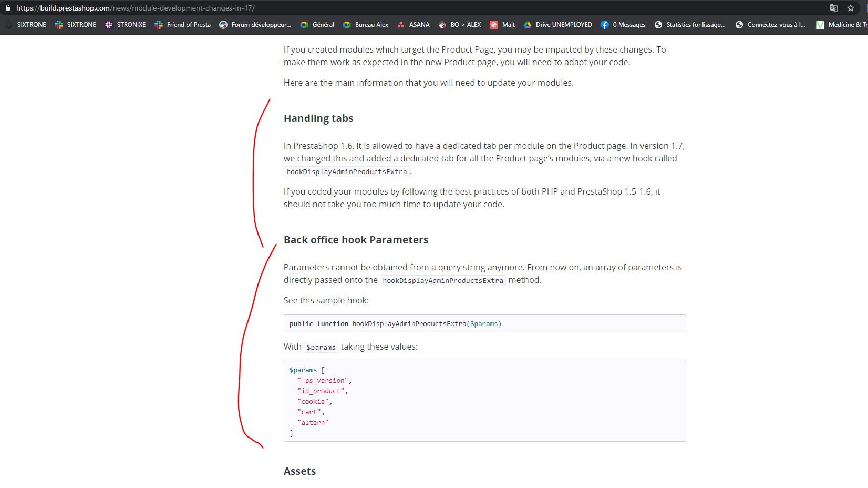Bookmark this page with the star icon
This screenshot has height=488, width=868.
[851, 8]
